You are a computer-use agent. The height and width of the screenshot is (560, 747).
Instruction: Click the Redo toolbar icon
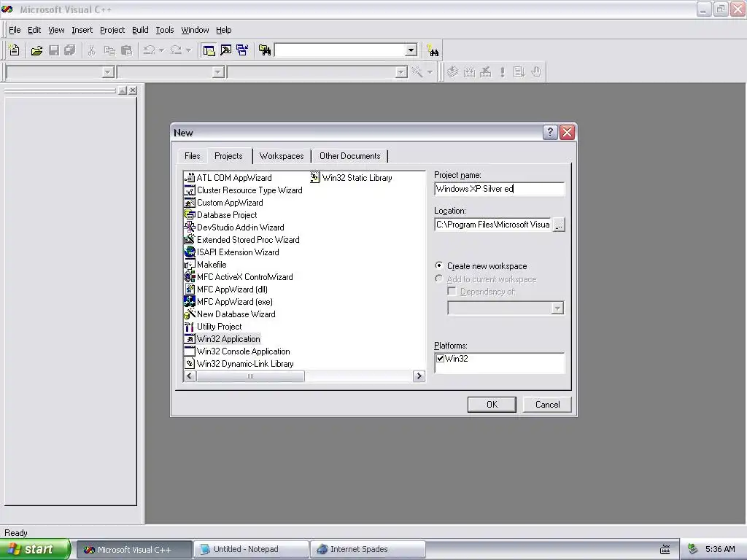point(177,50)
